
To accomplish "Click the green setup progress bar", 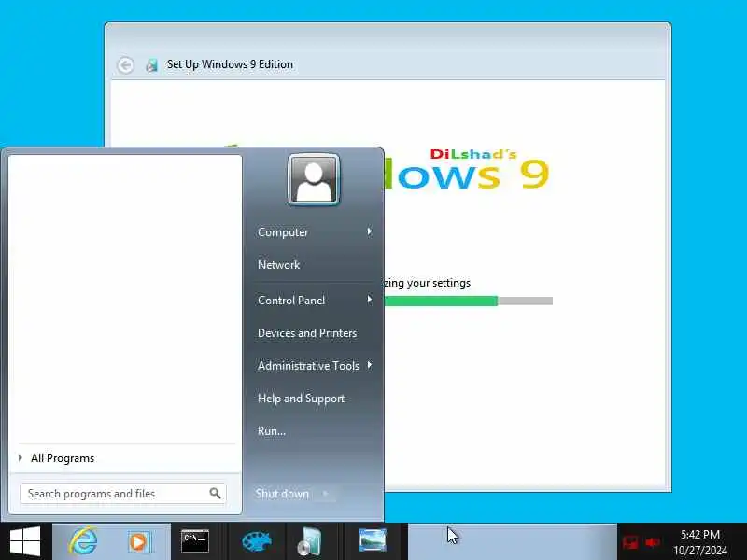I will pos(441,301).
